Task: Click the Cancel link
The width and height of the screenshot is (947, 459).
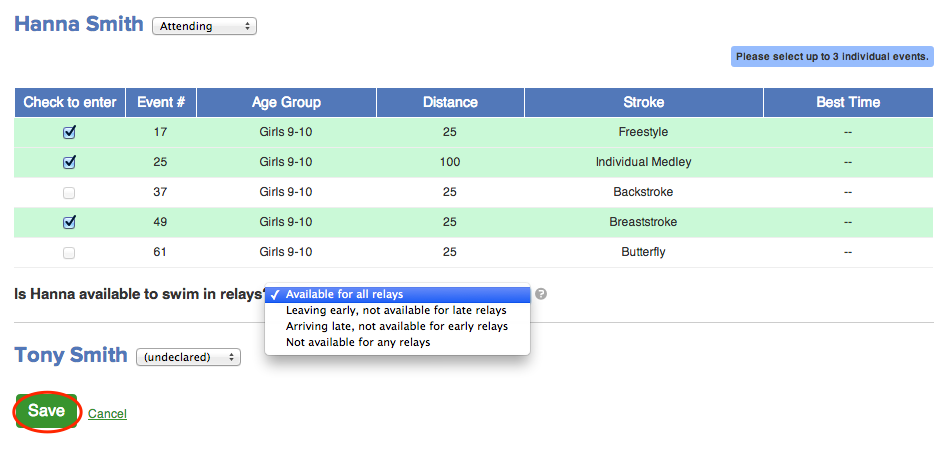Action: pos(107,413)
